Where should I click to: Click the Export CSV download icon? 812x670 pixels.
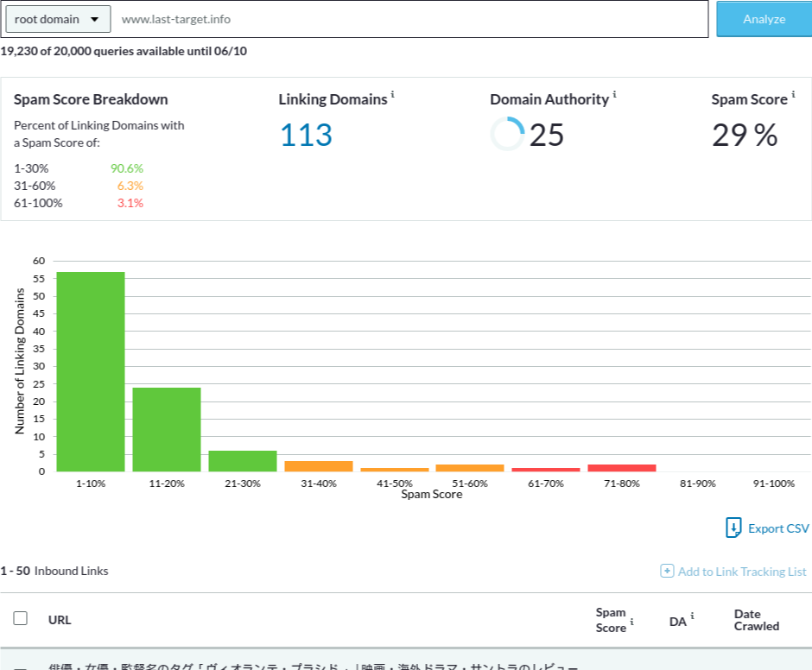733,528
